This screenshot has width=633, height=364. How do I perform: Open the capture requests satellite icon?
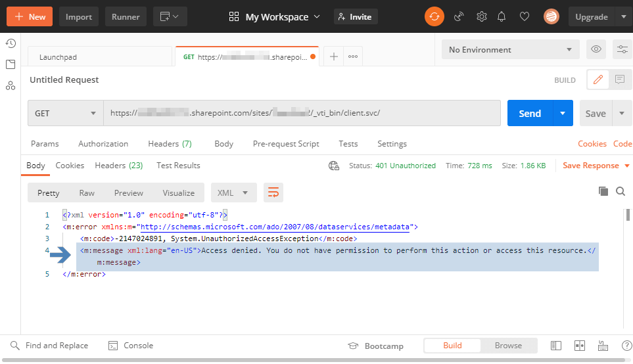click(x=459, y=16)
